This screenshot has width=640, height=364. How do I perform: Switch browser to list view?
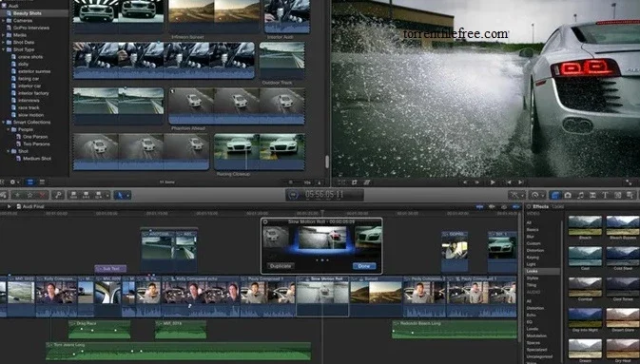click(x=42, y=182)
